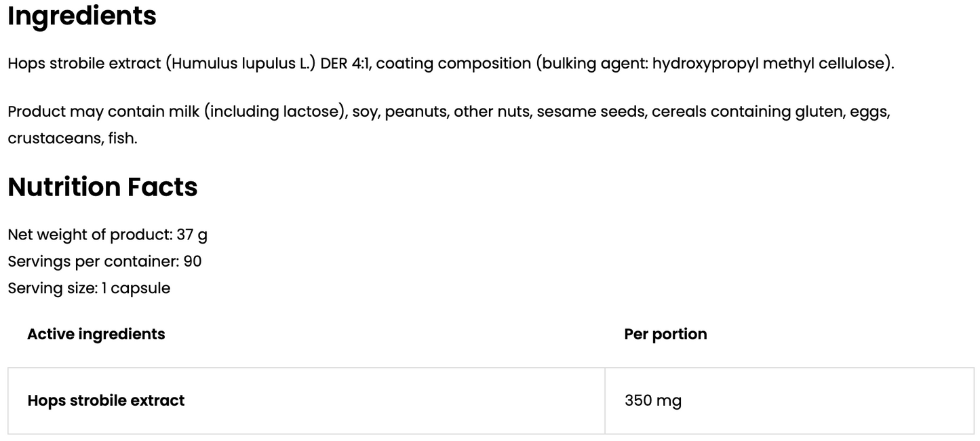
Task: Click the Ingredients heading
Action: pyautogui.click(x=82, y=16)
